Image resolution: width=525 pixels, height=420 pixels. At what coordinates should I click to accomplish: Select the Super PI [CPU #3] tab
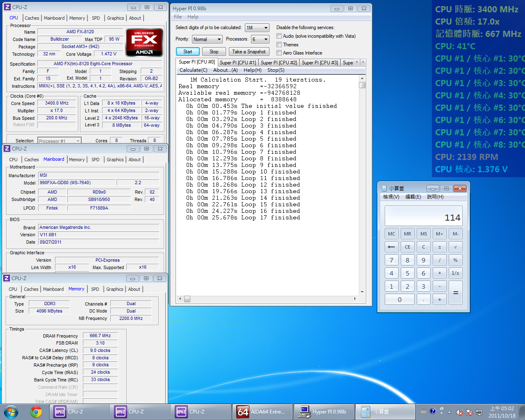pos(320,62)
